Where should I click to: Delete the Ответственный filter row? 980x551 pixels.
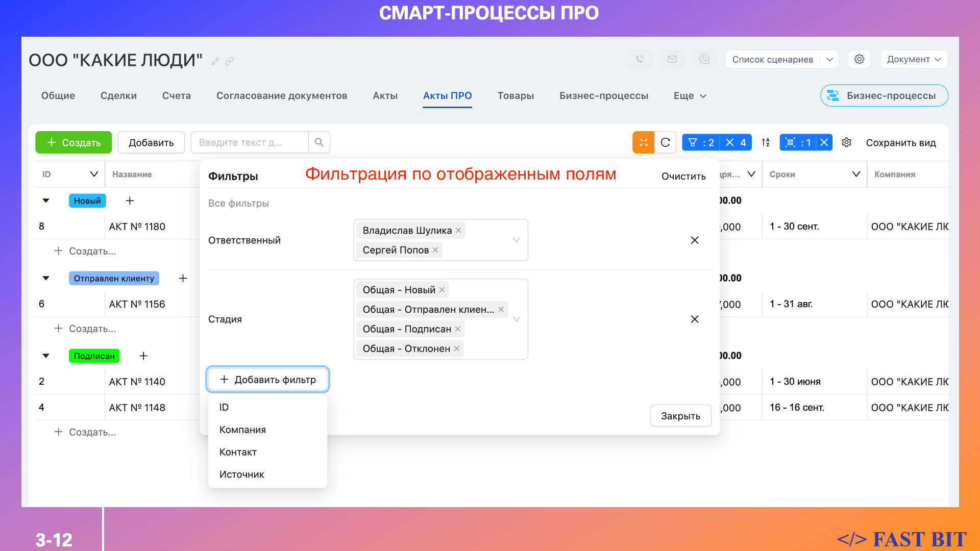(694, 240)
